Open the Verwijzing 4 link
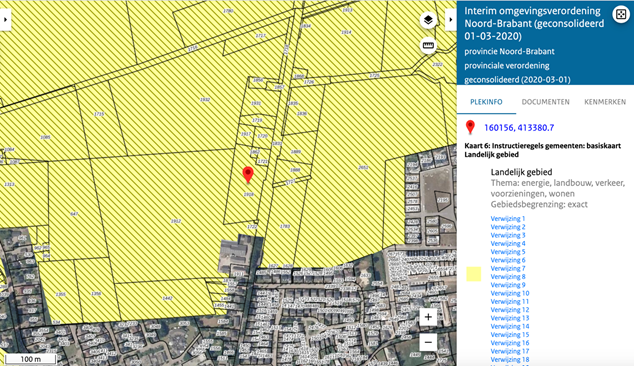 pyautogui.click(x=508, y=243)
